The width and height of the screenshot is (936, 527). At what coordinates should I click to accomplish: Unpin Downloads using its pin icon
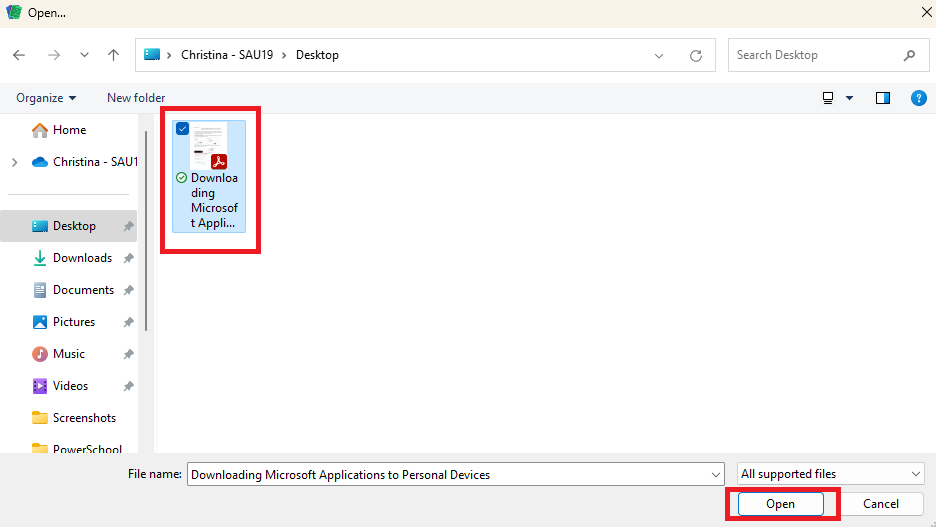pos(128,258)
